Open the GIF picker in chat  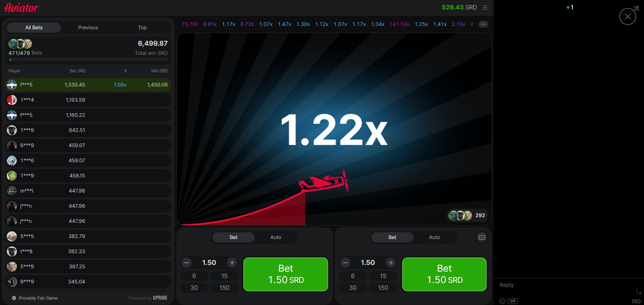(x=513, y=301)
